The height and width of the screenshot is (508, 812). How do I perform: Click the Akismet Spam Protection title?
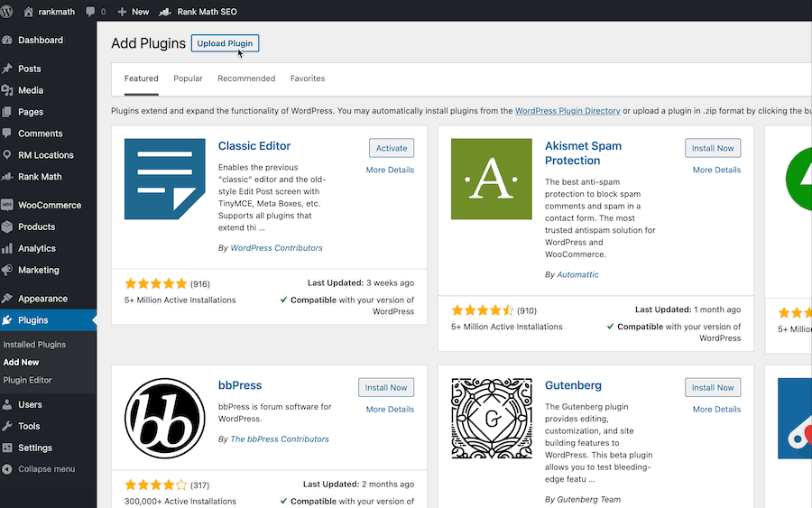[x=583, y=153]
